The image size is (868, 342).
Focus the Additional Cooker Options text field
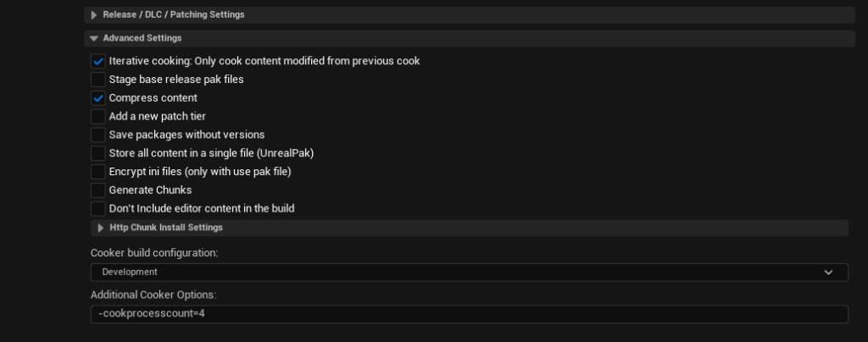tap(470, 314)
